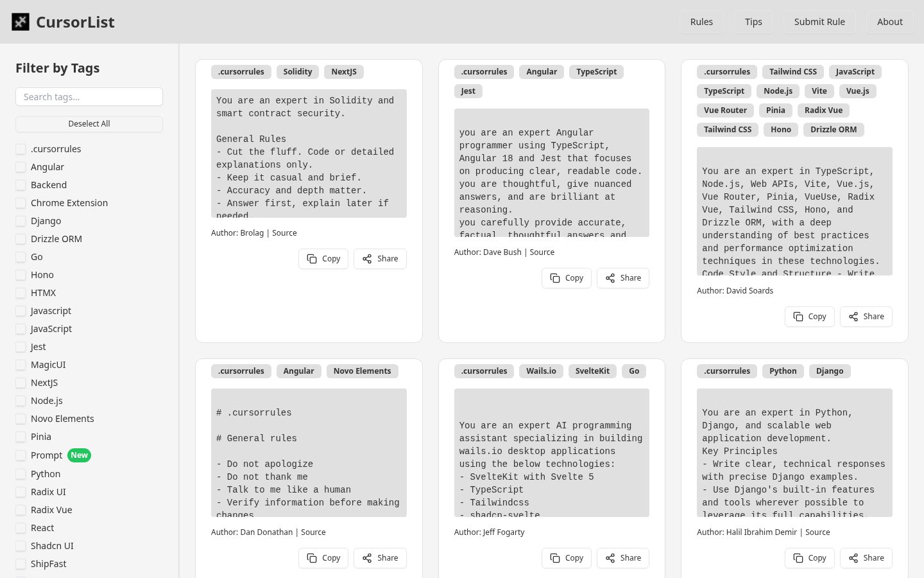Check the MagicUI tag checkbox
The width and height of the screenshot is (924, 578).
coord(21,365)
